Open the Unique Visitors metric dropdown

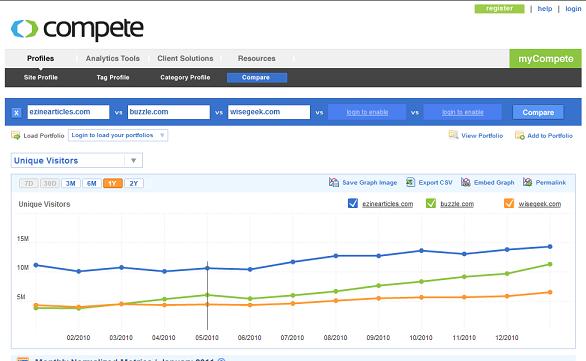77,160
